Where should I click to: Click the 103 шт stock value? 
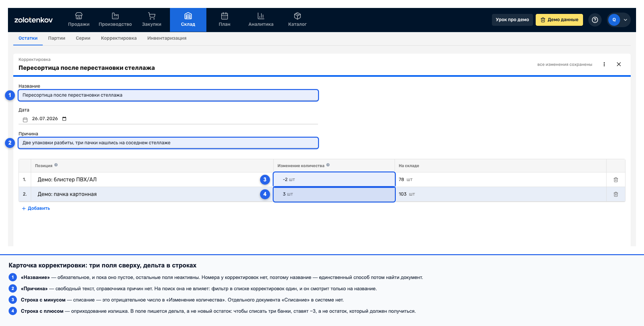[407, 194]
